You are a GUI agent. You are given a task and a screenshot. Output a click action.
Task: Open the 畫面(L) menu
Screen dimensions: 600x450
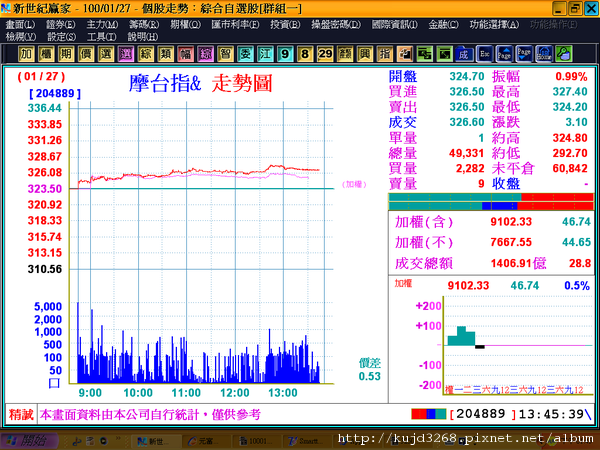[20, 25]
